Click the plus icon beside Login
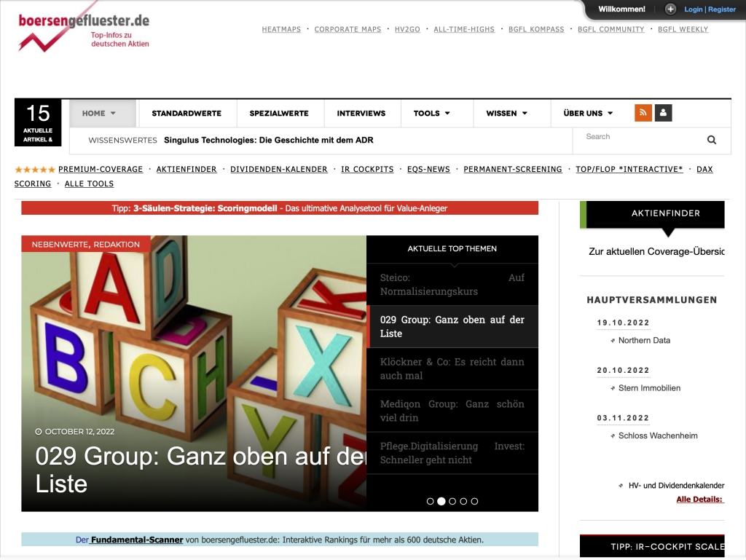 (x=670, y=9)
